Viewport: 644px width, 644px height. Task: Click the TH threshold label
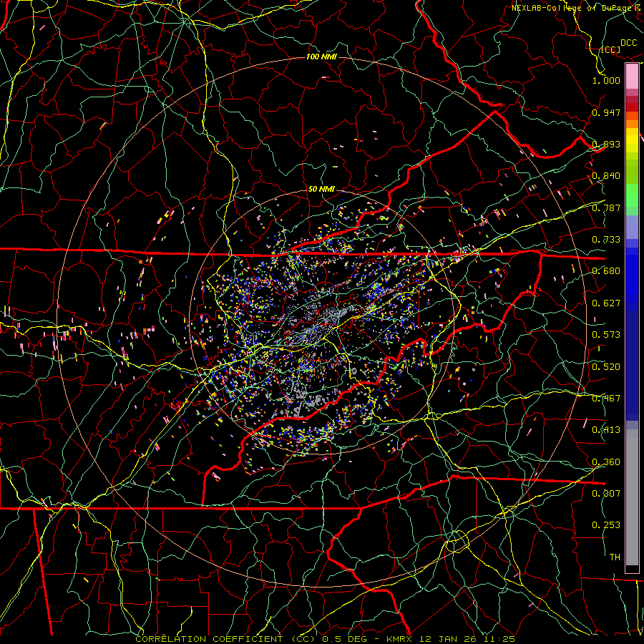tap(615, 557)
